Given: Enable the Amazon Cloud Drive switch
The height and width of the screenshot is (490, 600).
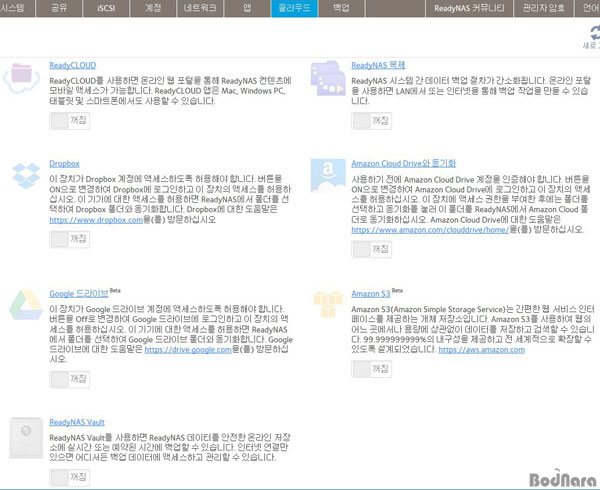Looking at the screenshot, I should (x=372, y=249).
